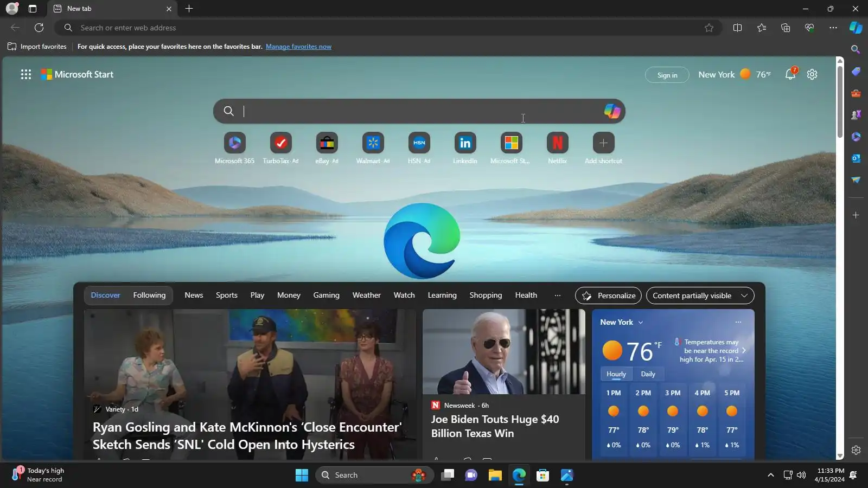Open page settings gear beside the bell
Screen dimensions: 868x488
[x=812, y=74]
